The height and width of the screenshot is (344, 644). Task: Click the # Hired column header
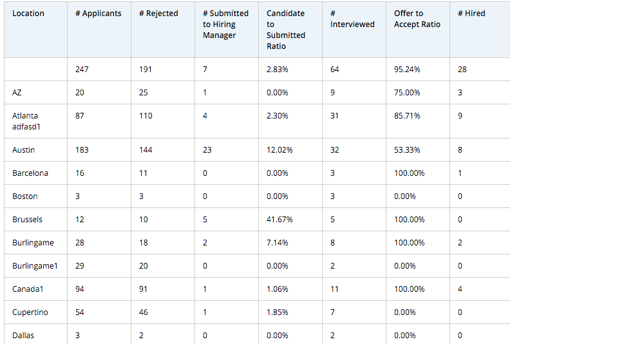(475, 14)
